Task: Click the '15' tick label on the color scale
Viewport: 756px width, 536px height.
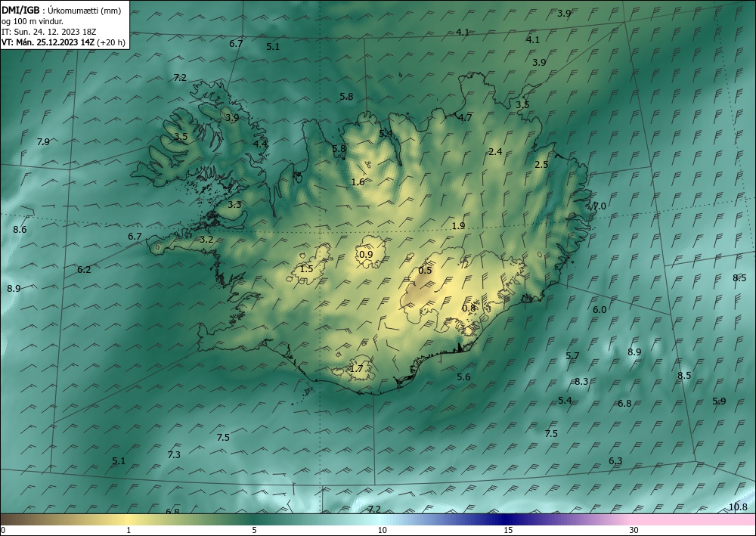Action: point(508,531)
